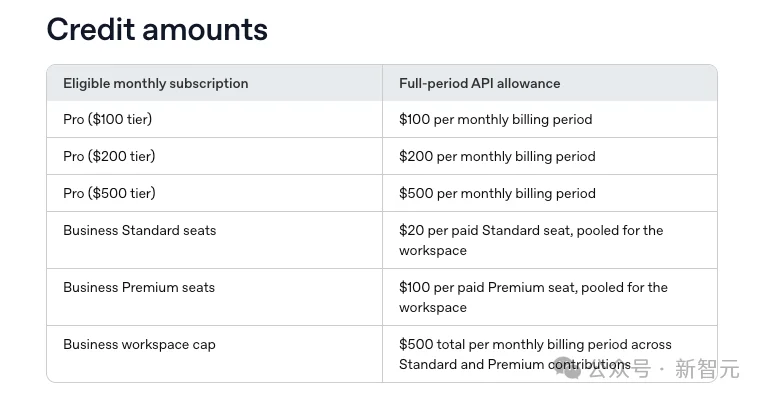The height and width of the screenshot is (399, 764).
Task: Click the $200 per monthly billing period text
Action: [497, 156]
